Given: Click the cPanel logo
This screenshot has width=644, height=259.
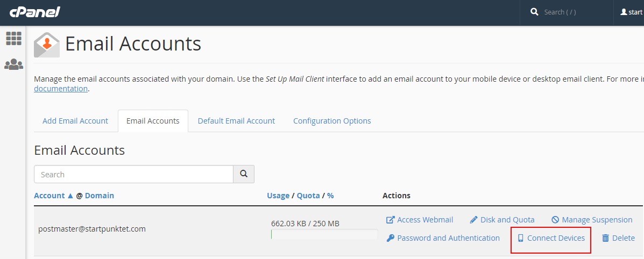Looking at the screenshot, I should [35, 12].
